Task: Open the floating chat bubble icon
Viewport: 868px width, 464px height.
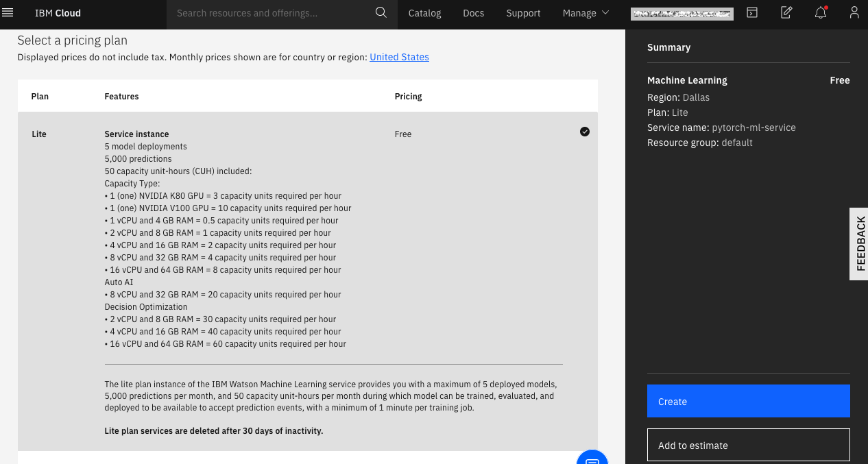Action: click(592, 457)
